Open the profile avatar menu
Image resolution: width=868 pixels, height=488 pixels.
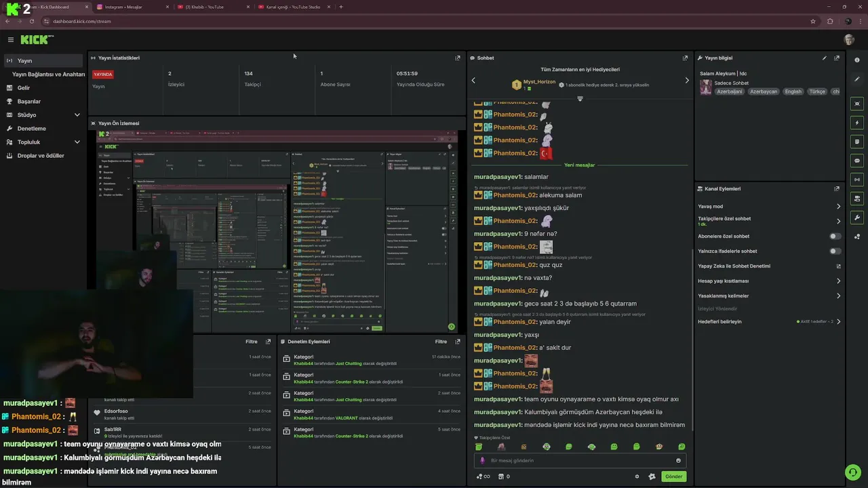coord(849,40)
